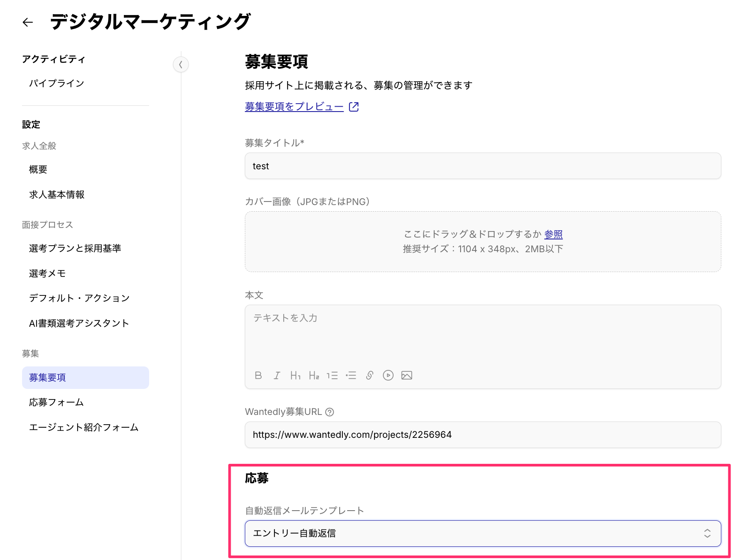This screenshot has height=560, width=750.
Task: Go to 応募フォーム settings
Action: (x=56, y=402)
